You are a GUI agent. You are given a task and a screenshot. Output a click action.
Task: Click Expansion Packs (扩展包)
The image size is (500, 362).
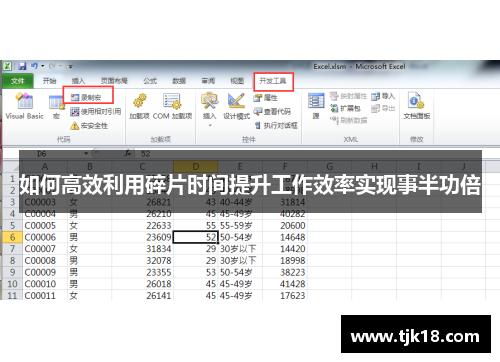pos(345,108)
